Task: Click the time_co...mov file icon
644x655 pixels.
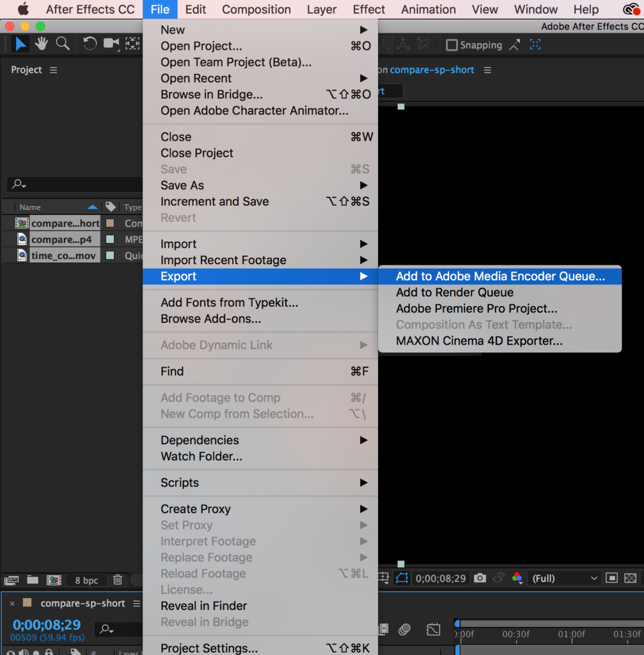Action: pos(22,255)
